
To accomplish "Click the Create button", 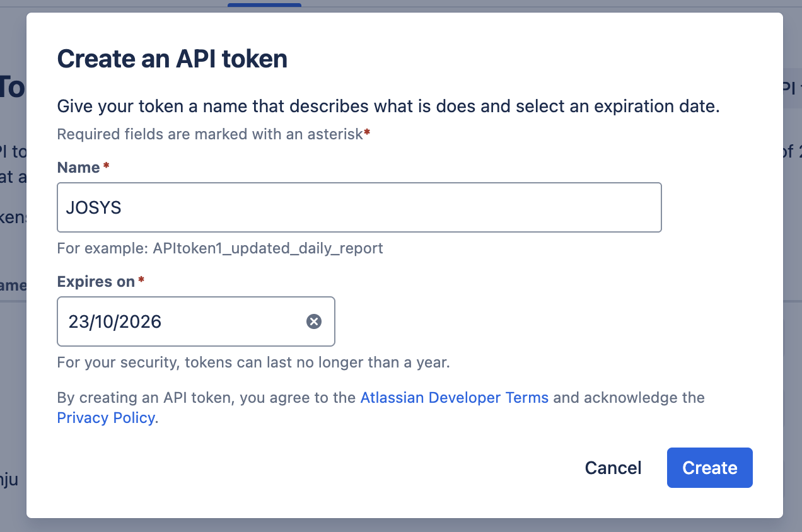I will [x=709, y=468].
